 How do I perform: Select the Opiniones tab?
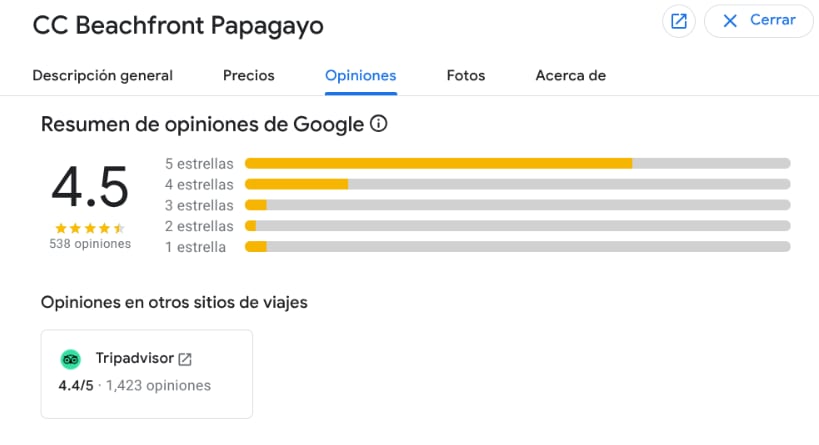click(x=360, y=75)
